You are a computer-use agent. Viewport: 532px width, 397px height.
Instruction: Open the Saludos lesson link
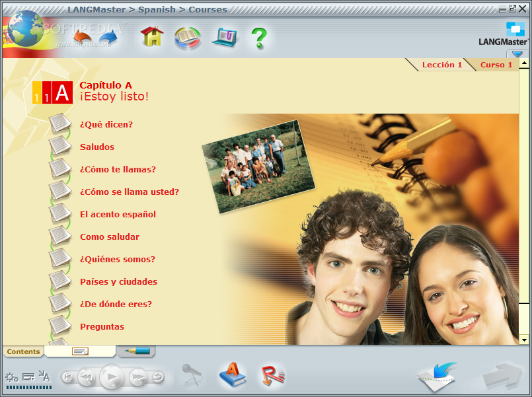coord(97,147)
